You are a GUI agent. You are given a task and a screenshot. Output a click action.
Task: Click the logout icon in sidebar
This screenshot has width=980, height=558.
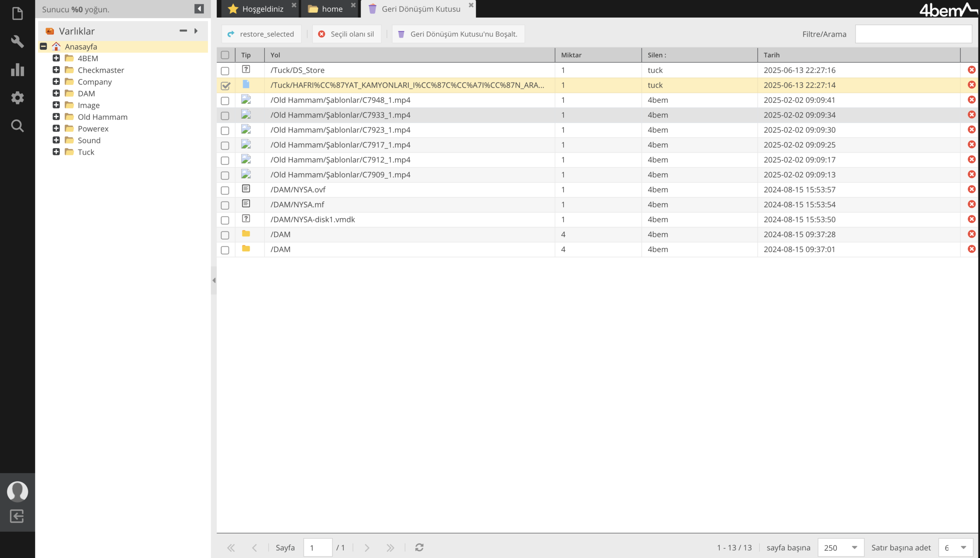17,516
